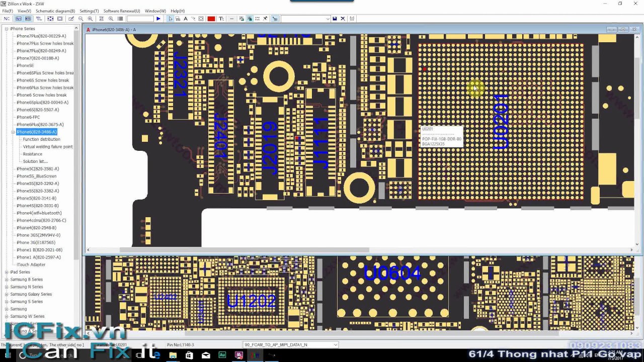Click the J1111 connector on the board
The width and height of the screenshot is (644, 362).
[320, 142]
